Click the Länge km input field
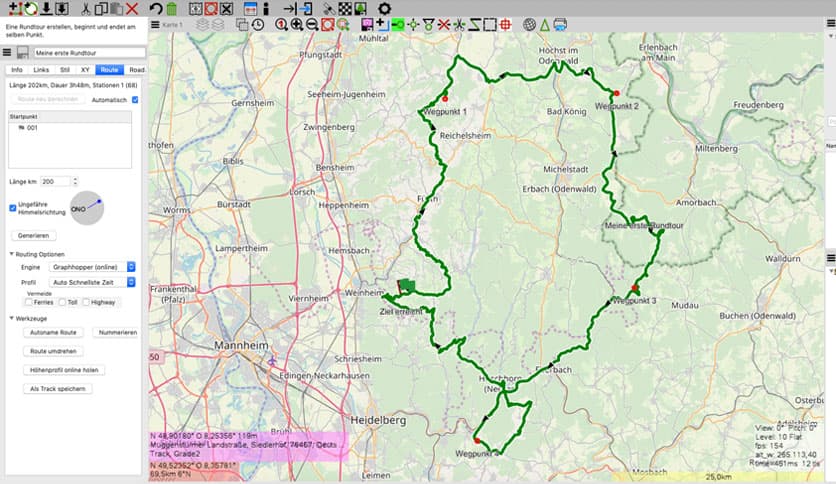 tap(55, 181)
